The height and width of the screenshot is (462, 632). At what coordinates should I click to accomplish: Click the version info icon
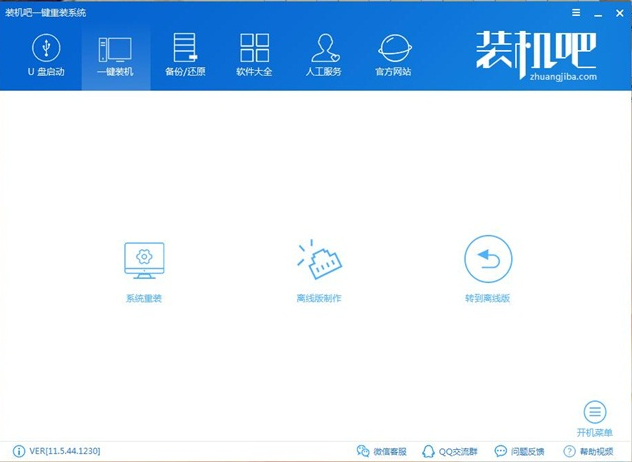click(19, 451)
